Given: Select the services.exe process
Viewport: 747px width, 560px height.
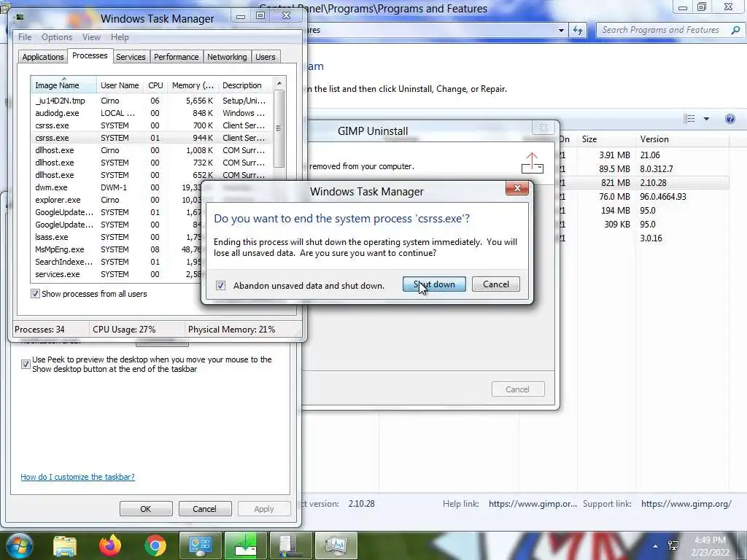Looking at the screenshot, I should (x=117, y=274).
